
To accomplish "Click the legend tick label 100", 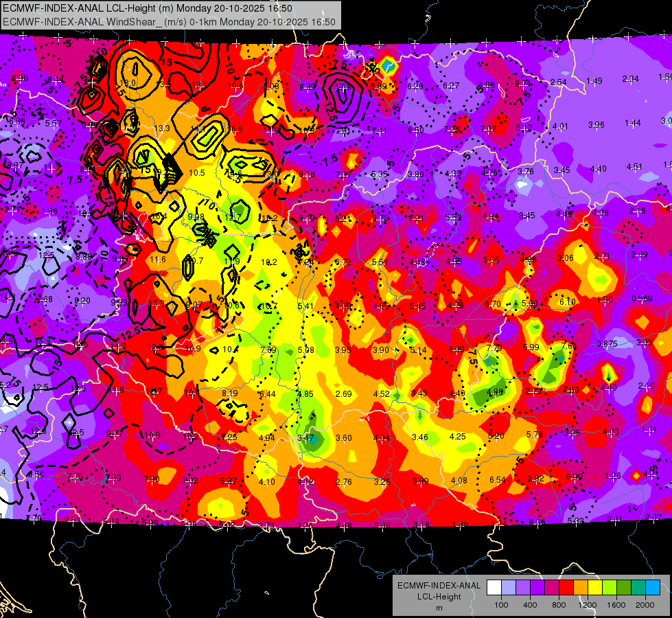I will pyautogui.click(x=501, y=605).
